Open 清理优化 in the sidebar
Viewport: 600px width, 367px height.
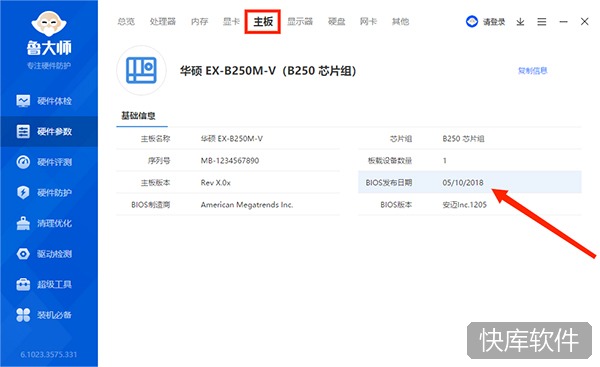tap(49, 223)
